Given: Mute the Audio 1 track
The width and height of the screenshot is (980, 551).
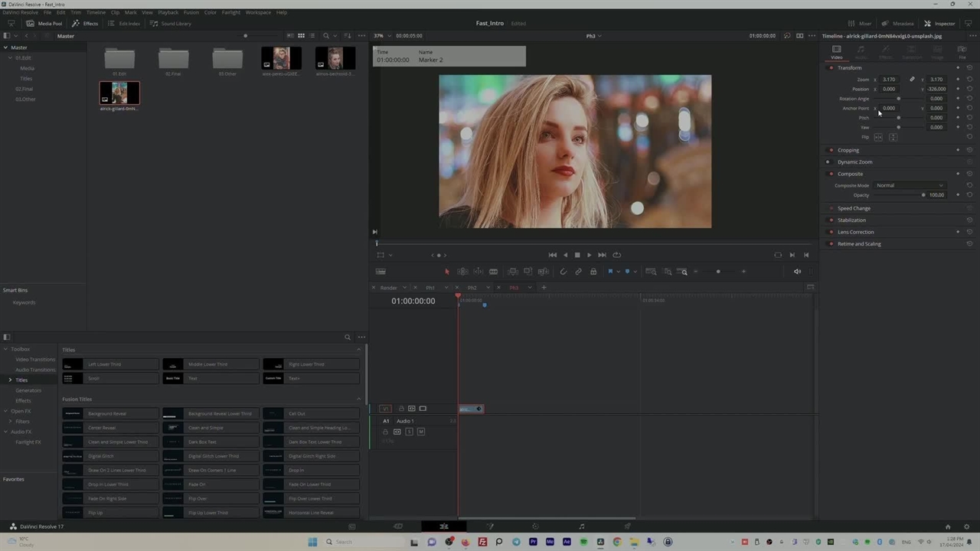Looking at the screenshot, I should click(x=420, y=432).
